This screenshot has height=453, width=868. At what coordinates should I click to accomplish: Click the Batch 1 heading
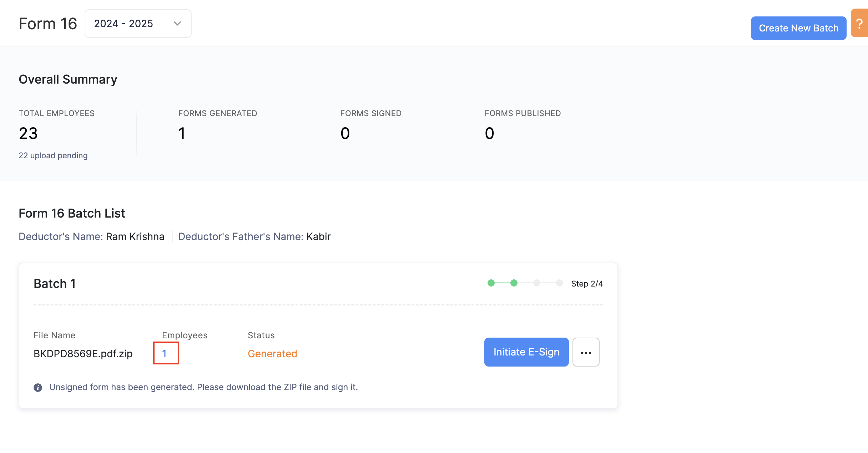(x=55, y=284)
